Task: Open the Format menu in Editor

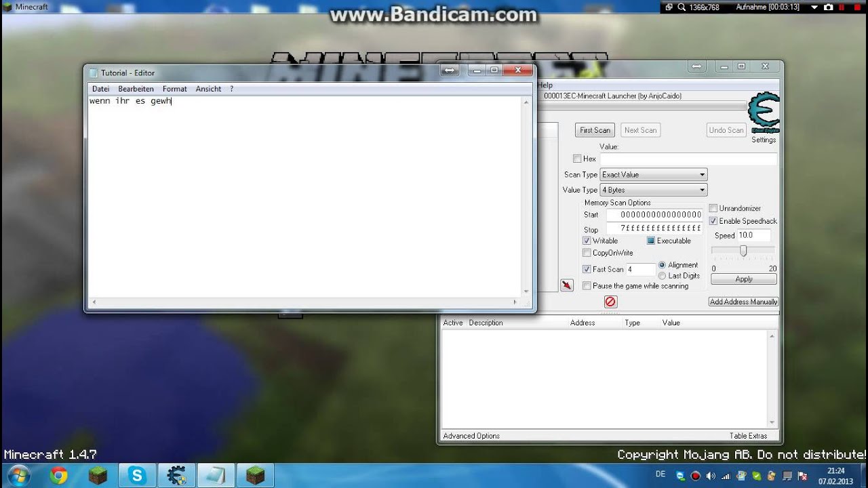Action: point(174,89)
